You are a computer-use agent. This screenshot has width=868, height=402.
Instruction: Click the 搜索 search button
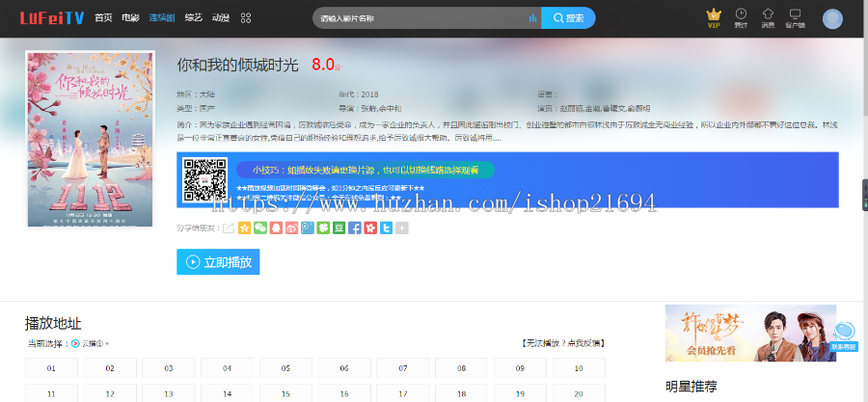tap(568, 17)
